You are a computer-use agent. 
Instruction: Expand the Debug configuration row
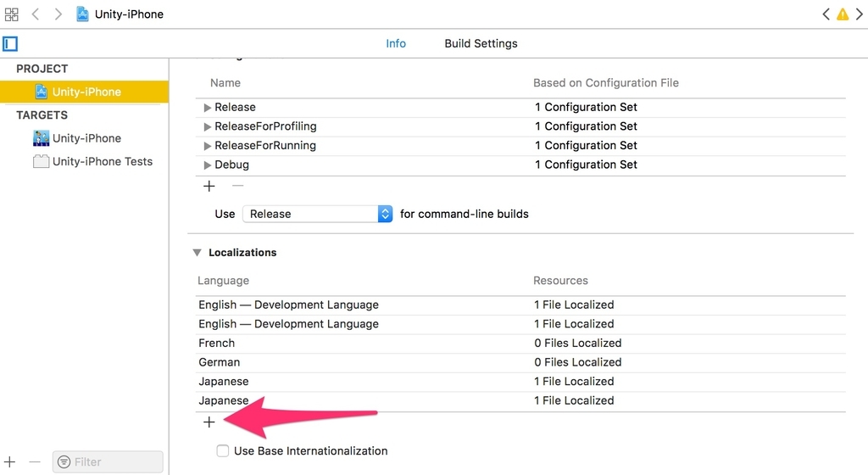[x=208, y=165]
